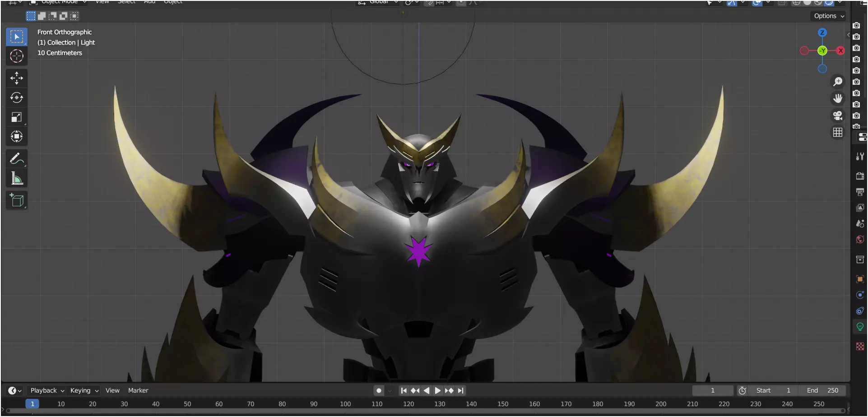Set selection mode to Extend
The height and width of the screenshot is (417, 868).
tap(42, 16)
